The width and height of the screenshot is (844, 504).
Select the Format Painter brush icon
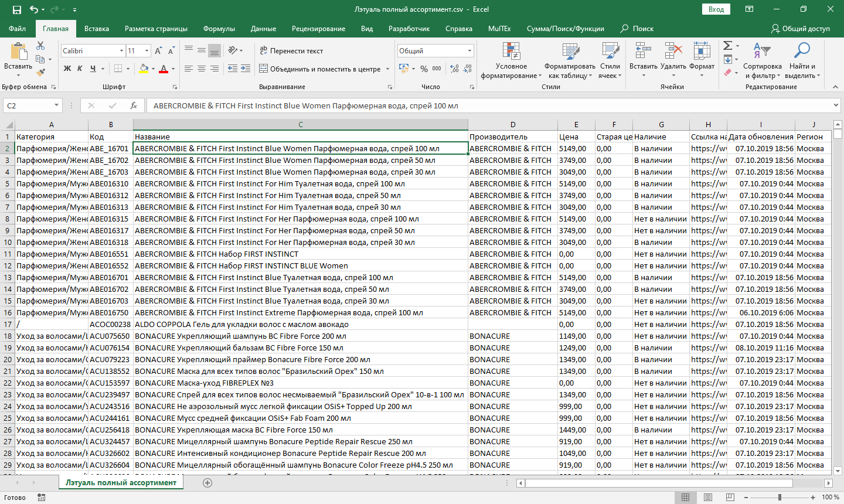point(40,73)
